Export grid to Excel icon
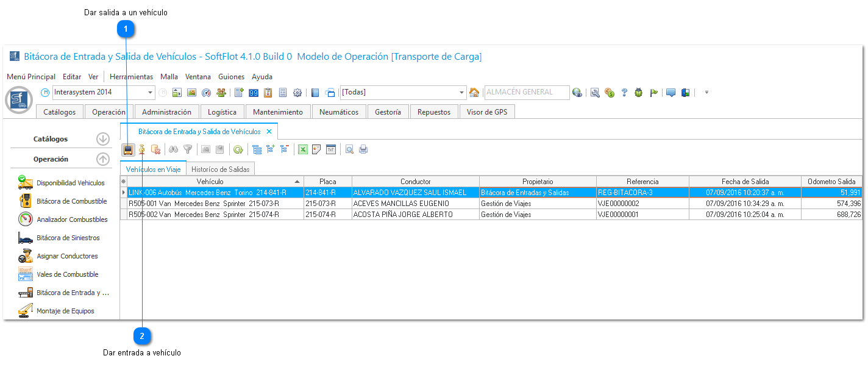This screenshot has width=868, height=367. coord(302,149)
